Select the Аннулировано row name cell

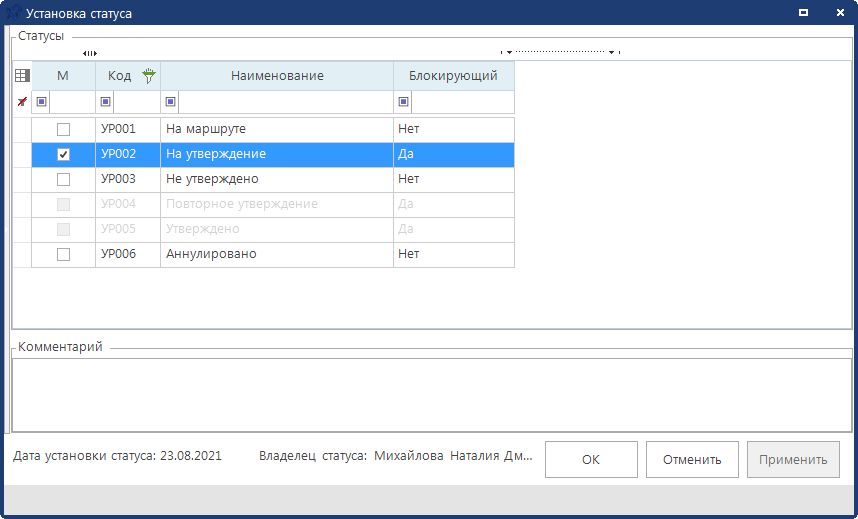[x=277, y=255]
